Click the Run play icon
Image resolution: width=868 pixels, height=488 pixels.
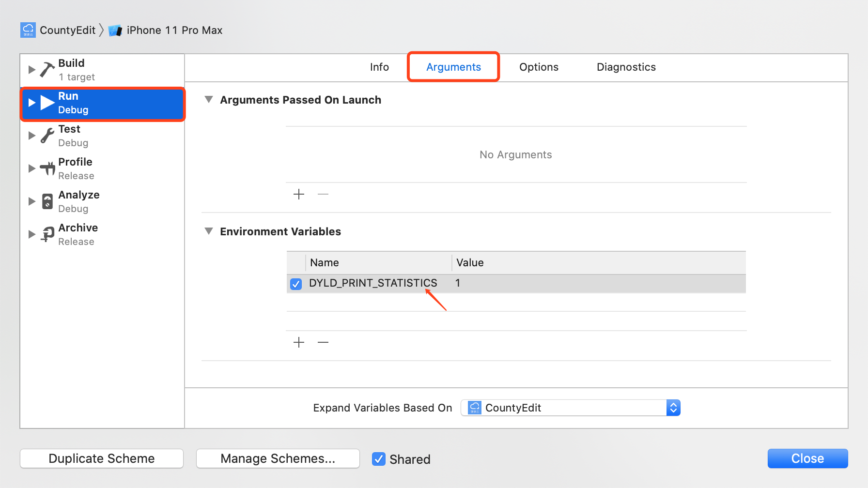click(47, 103)
